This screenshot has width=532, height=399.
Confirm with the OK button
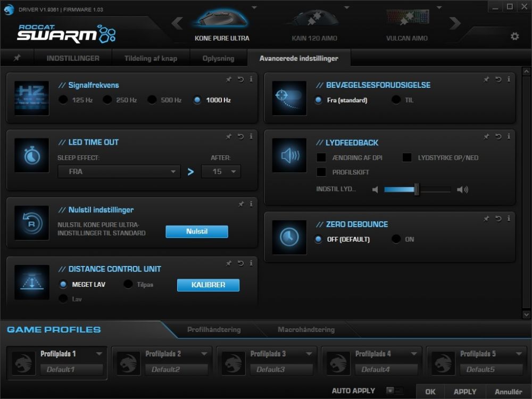(430, 392)
